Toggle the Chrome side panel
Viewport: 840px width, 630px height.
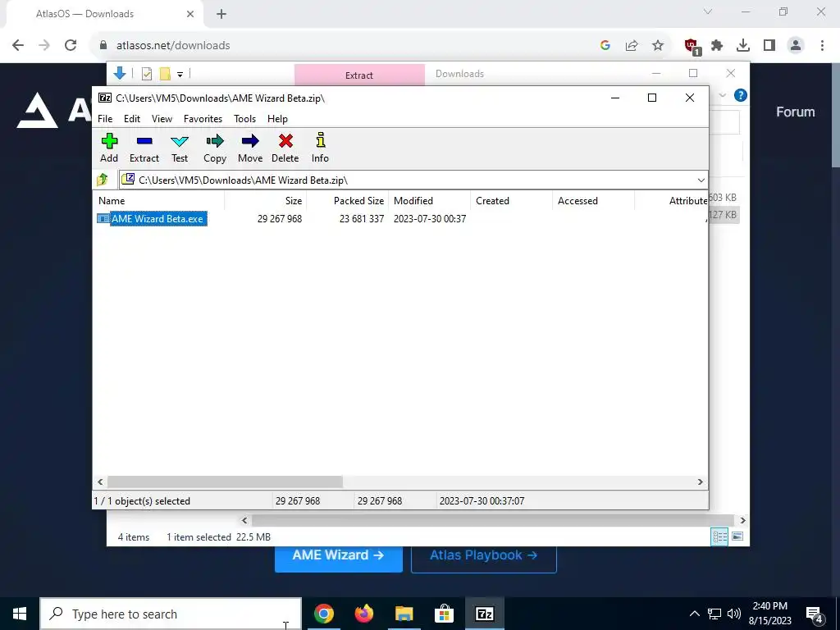[769, 46]
